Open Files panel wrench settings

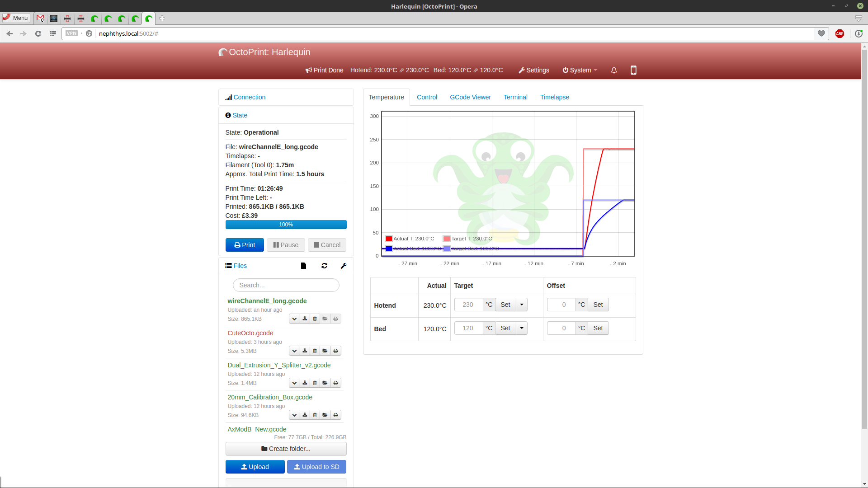click(344, 266)
